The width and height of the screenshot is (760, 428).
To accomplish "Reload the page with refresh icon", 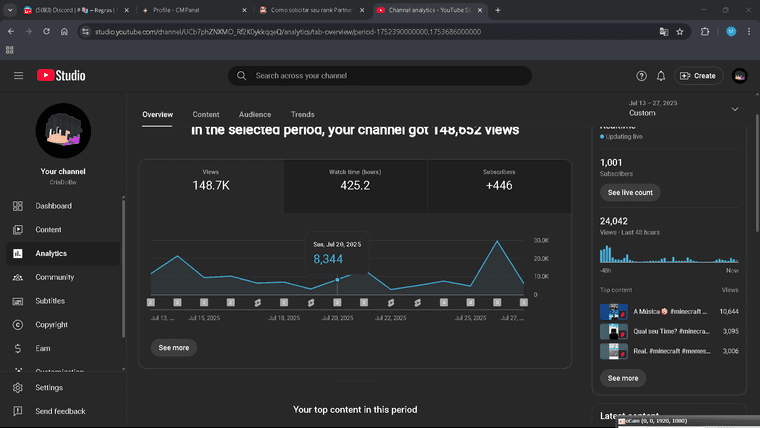I will point(47,32).
